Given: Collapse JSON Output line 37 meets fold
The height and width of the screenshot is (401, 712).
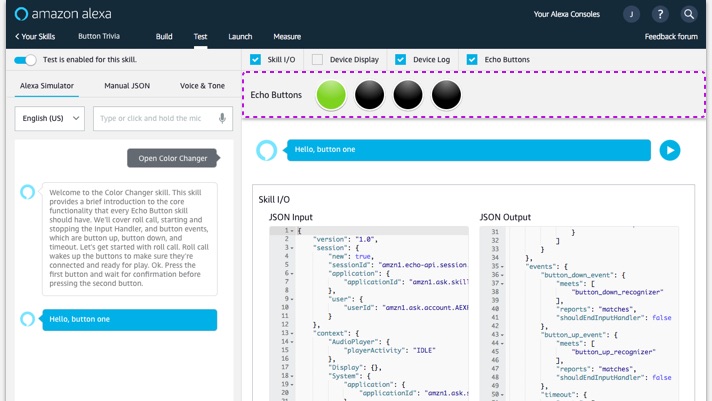Looking at the screenshot, I should (502, 284).
